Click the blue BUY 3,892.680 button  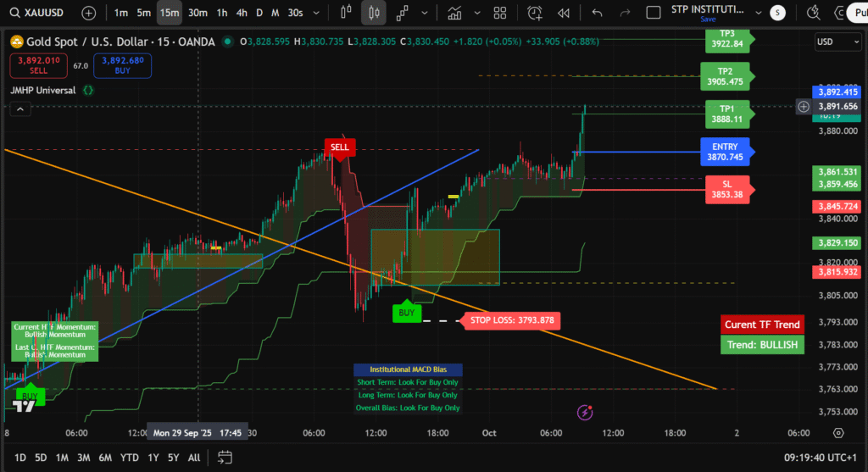tap(122, 65)
